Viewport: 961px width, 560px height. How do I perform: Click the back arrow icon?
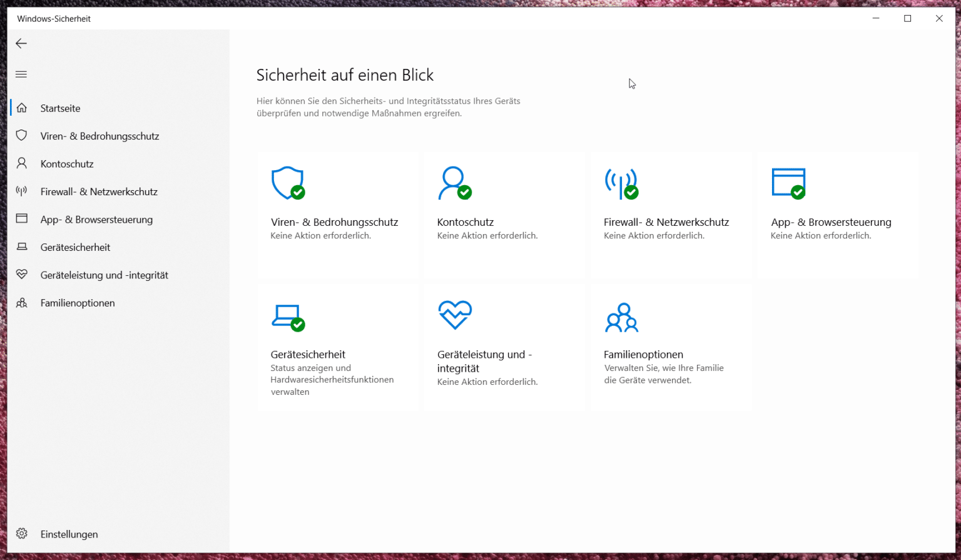21,43
